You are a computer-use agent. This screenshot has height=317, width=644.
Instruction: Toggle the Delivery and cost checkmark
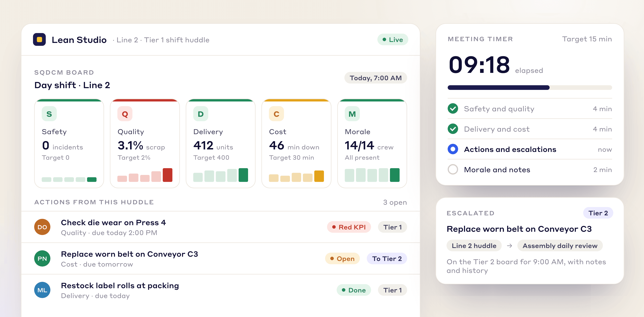click(453, 129)
